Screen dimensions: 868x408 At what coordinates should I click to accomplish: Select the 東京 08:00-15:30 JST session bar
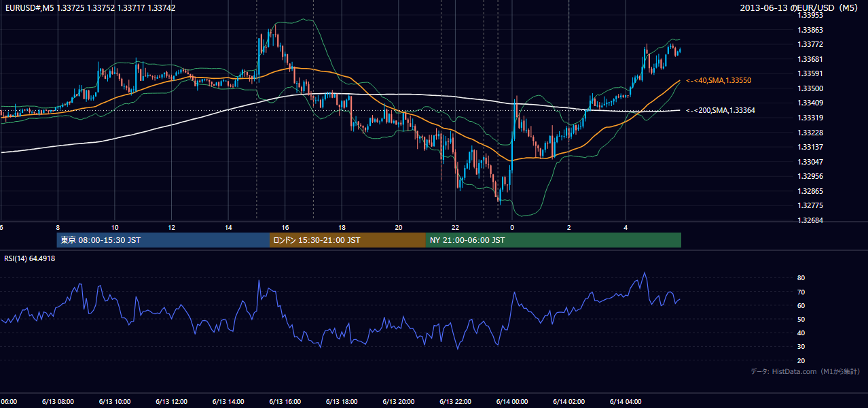(x=164, y=240)
